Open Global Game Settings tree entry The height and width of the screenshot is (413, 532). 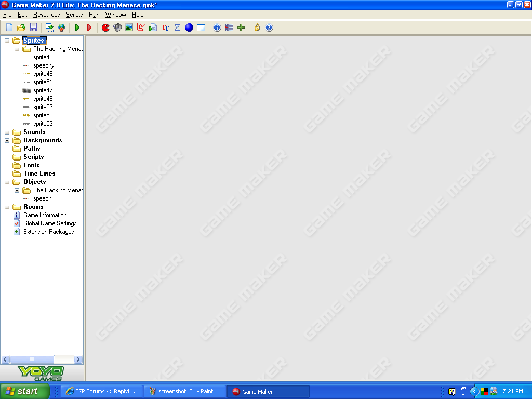50,223
